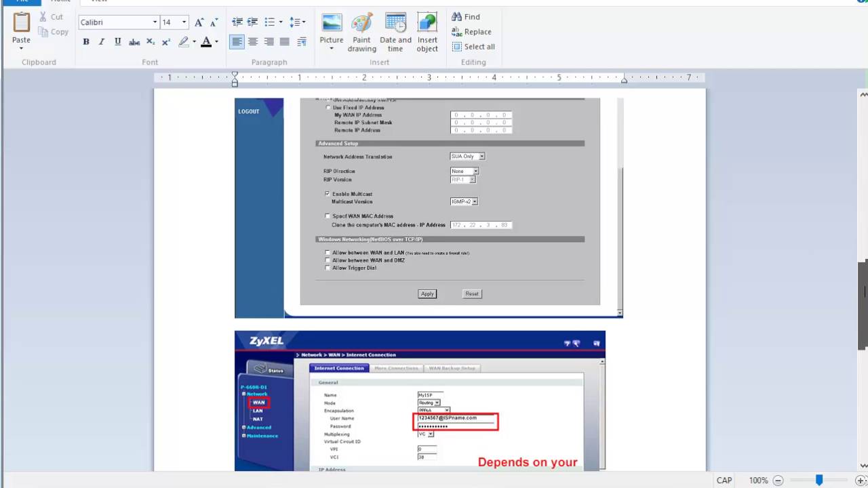Toggle italic formatting
This screenshot has height=488, width=868.
click(x=102, y=42)
